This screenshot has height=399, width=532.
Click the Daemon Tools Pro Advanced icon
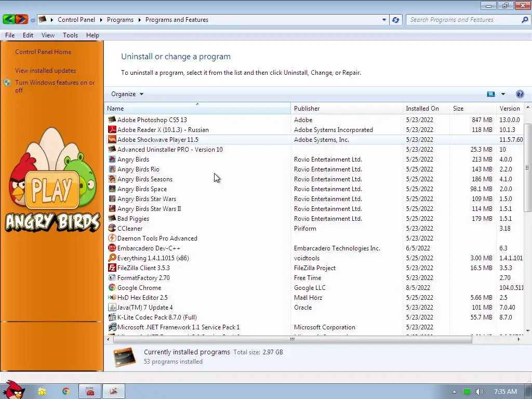[x=112, y=238]
